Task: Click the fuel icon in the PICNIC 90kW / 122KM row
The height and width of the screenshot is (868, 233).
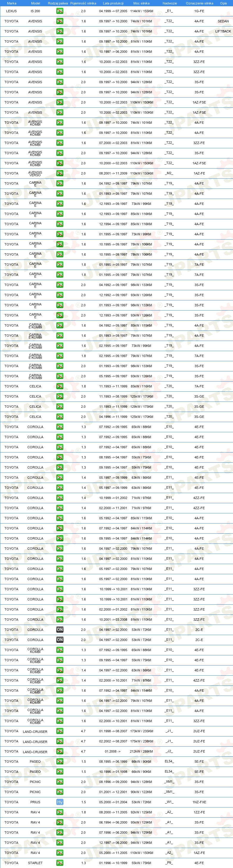Action: tap(60, 792)
